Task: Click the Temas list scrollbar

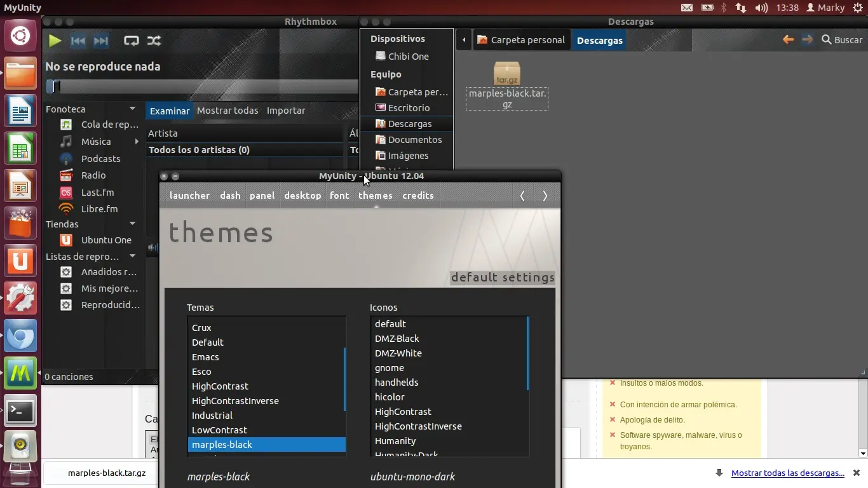Action: (344, 379)
